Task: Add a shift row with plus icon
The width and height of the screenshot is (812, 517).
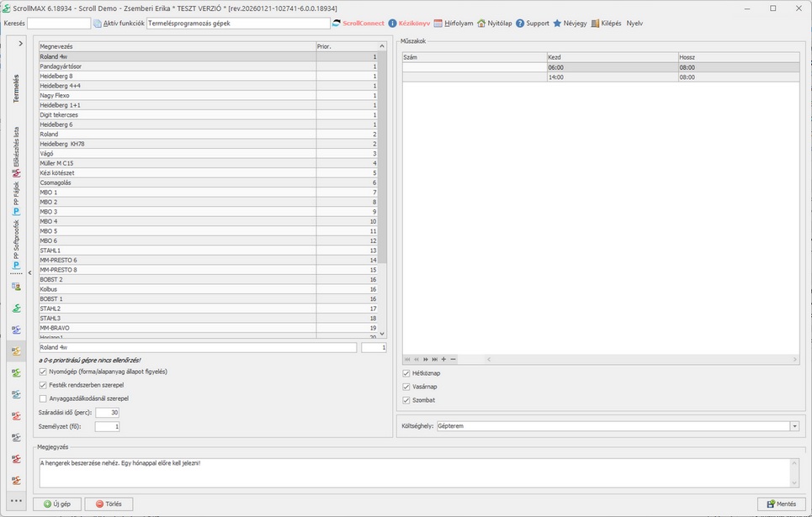Action: pos(443,359)
